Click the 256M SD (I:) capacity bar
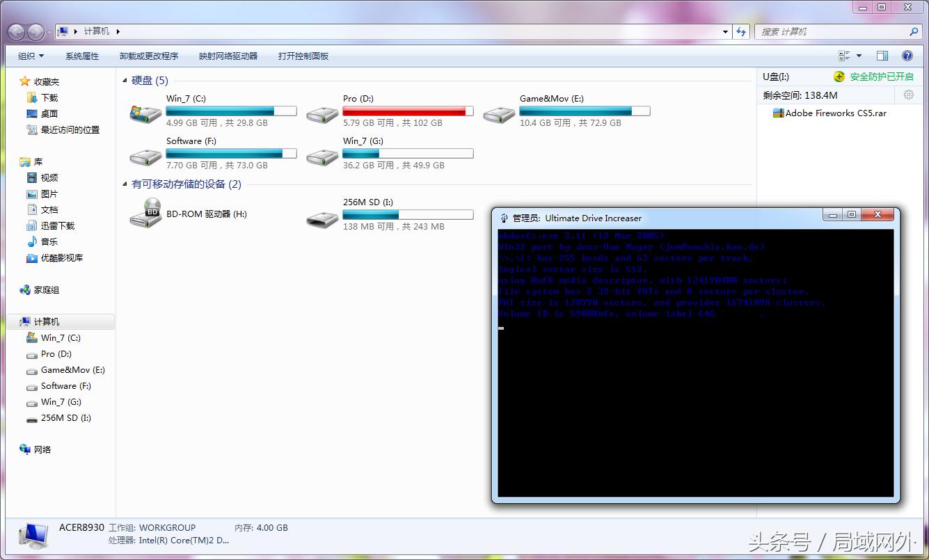The image size is (929, 560). click(408, 215)
